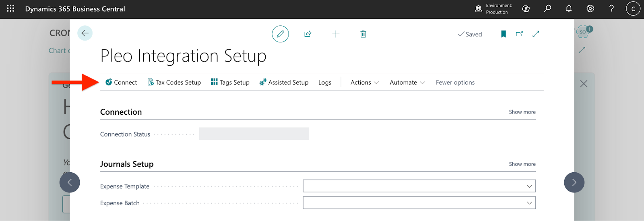Expand the Actions menu
The height and width of the screenshot is (221, 644).
coord(365,83)
